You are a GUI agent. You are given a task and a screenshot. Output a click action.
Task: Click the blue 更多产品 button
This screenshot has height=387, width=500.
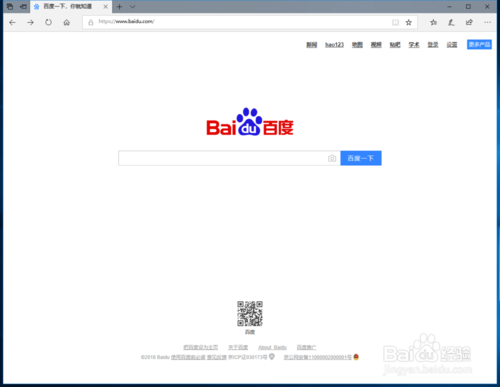click(479, 44)
